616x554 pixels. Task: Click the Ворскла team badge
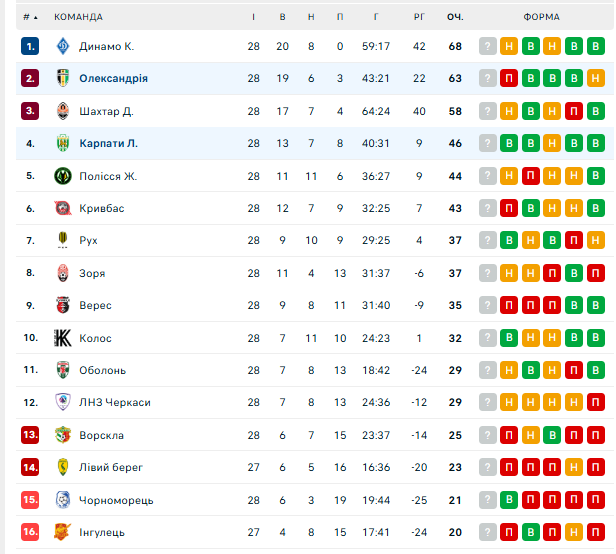tap(62, 435)
